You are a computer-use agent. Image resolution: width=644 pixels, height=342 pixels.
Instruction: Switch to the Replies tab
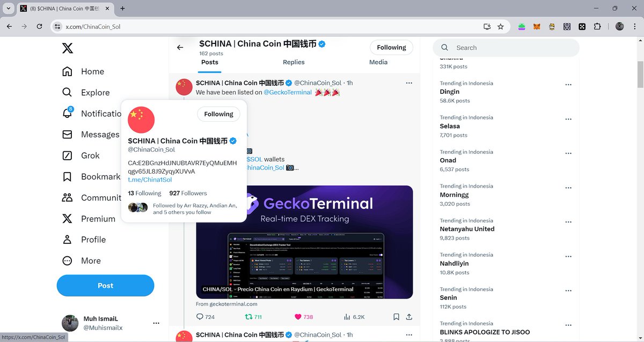click(x=294, y=62)
